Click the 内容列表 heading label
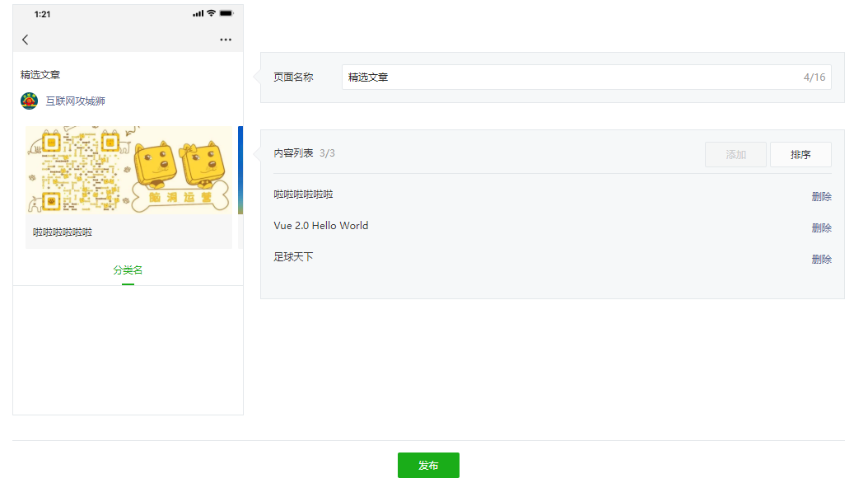Image resolution: width=868 pixels, height=483 pixels. click(x=293, y=152)
